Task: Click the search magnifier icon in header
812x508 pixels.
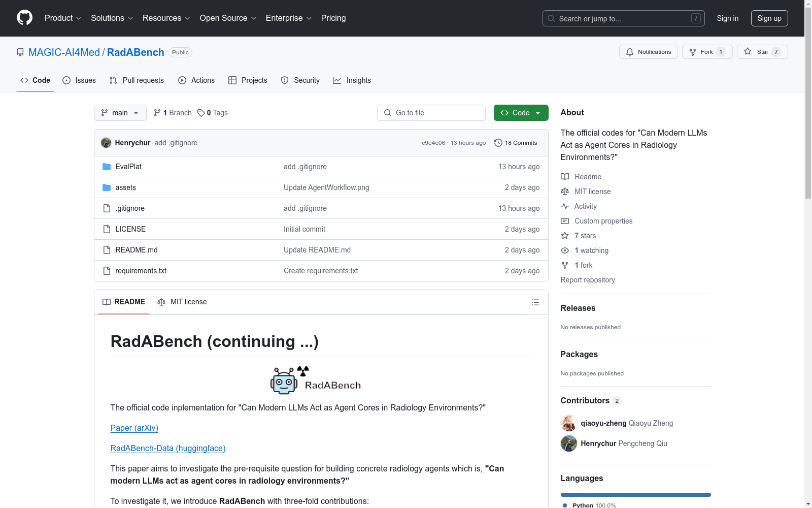Action: click(x=551, y=18)
